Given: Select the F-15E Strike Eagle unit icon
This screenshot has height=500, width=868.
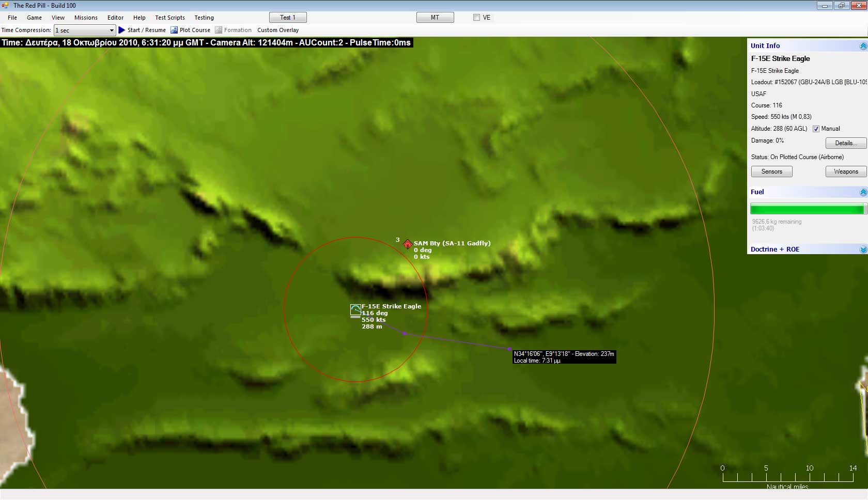Looking at the screenshot, I should (355, 310).
